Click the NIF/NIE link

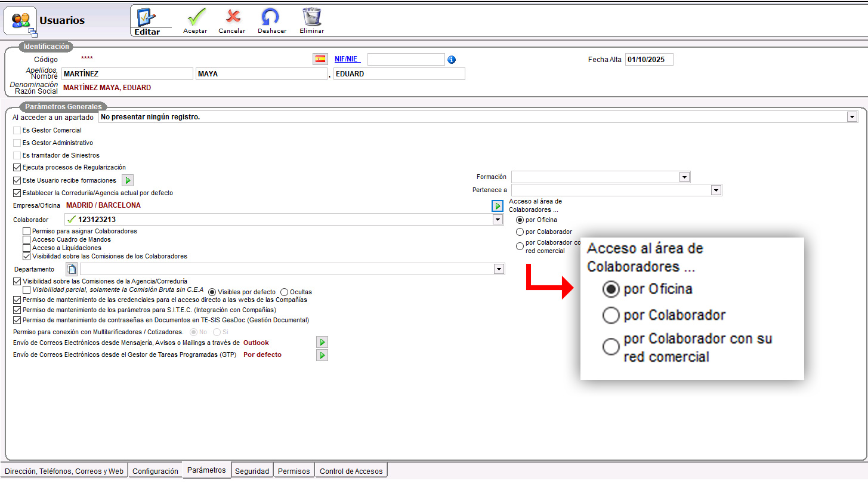pyautogui.click(x=347, y=59)
